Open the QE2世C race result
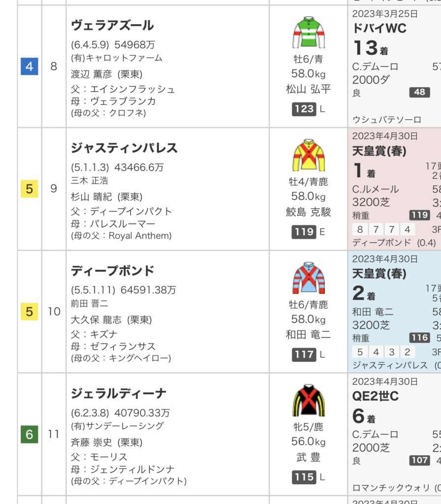Viewport: 441px width, 504px height. click(x=376, y=397)
